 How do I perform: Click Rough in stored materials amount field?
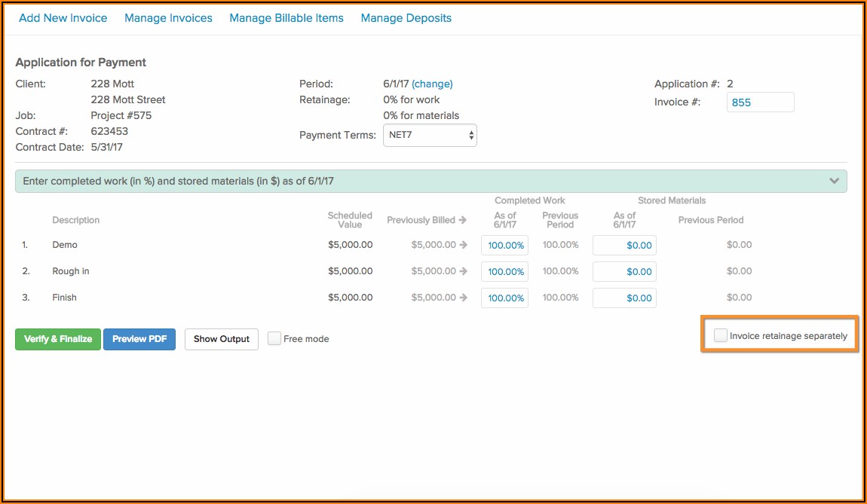624,272
